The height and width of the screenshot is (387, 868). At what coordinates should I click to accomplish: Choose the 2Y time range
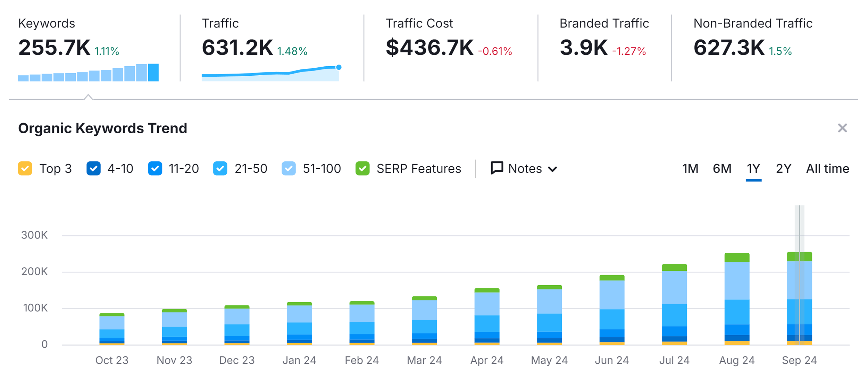(x=783, y=169)
